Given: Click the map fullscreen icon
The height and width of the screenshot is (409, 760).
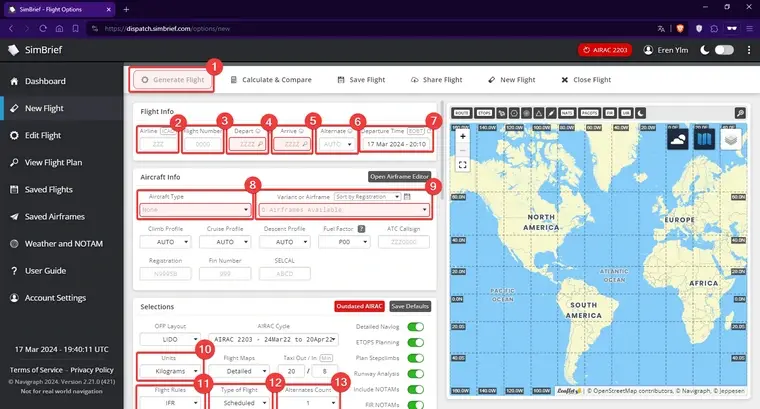Looking at the screenshot, I should (463, 165).
